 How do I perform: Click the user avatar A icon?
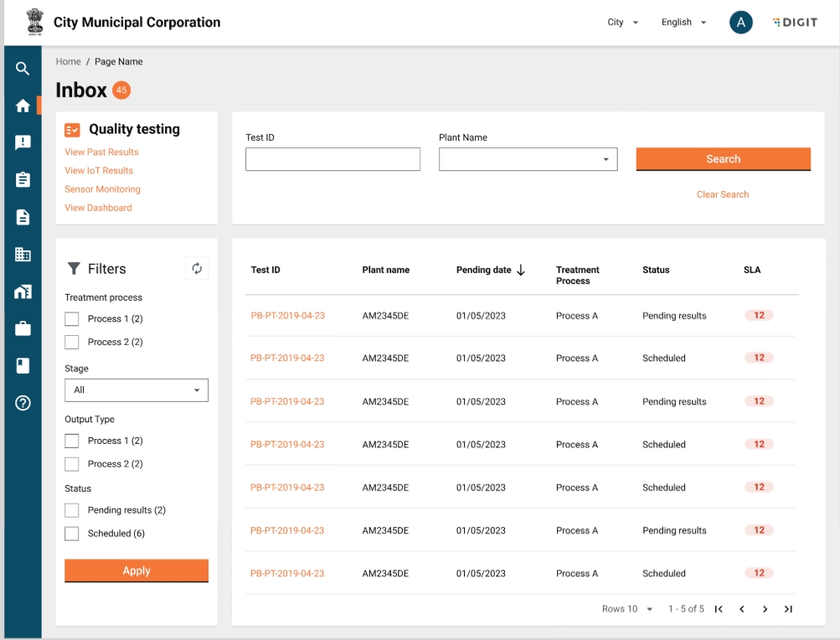click(x=740, y=23)
